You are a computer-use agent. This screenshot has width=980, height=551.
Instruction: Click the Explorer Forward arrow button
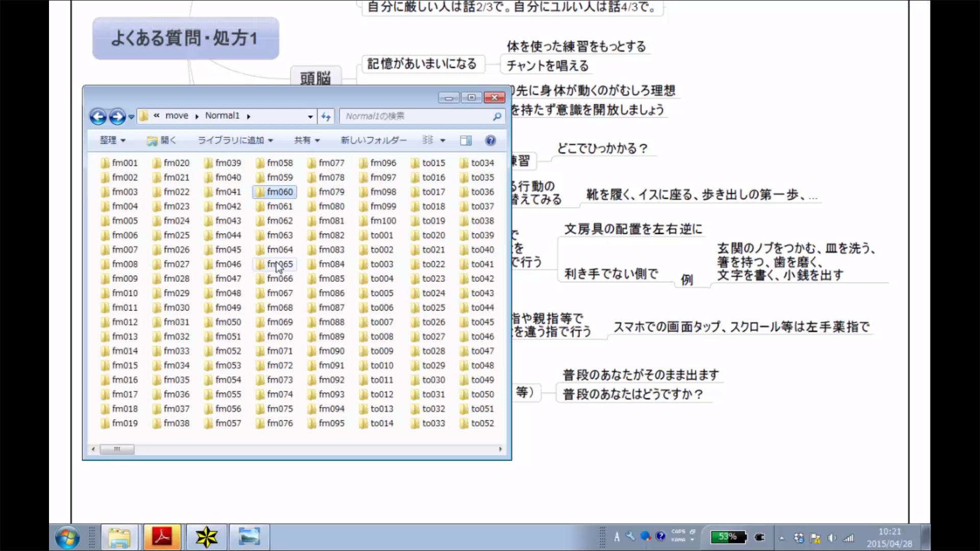tap(117, 117)
